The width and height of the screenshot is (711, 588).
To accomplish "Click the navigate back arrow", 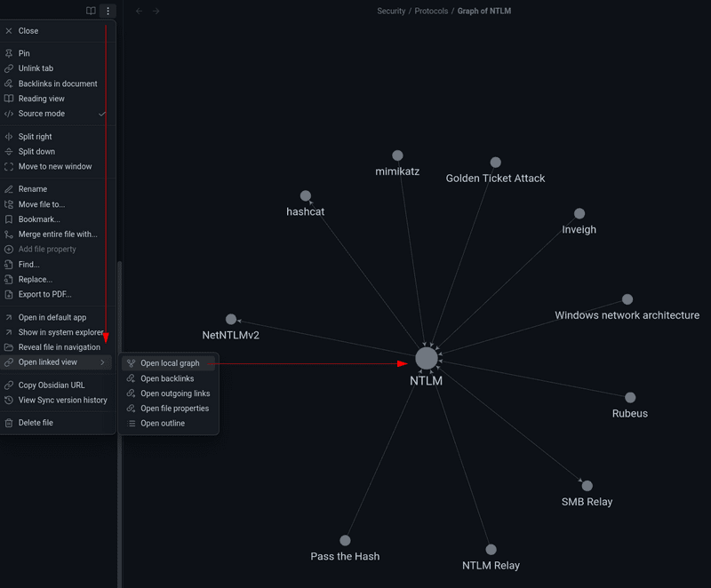I will [139, 12].
